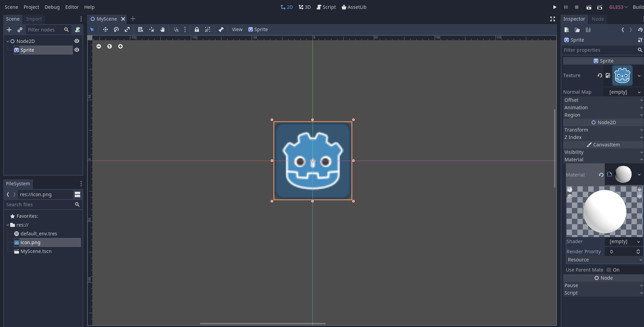Lock the selected Sprite node
This screenshot has width=644, height=327.
197,29
